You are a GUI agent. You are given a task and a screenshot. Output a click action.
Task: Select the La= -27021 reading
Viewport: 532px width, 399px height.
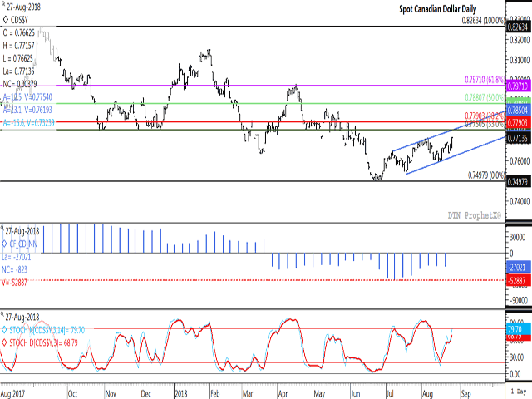(17, 257)
